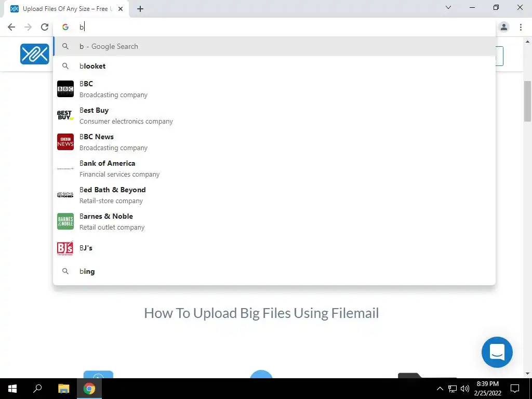532x399 pixels.
Task: Click the browser back arrow
Action: click(x=11, y=27)
